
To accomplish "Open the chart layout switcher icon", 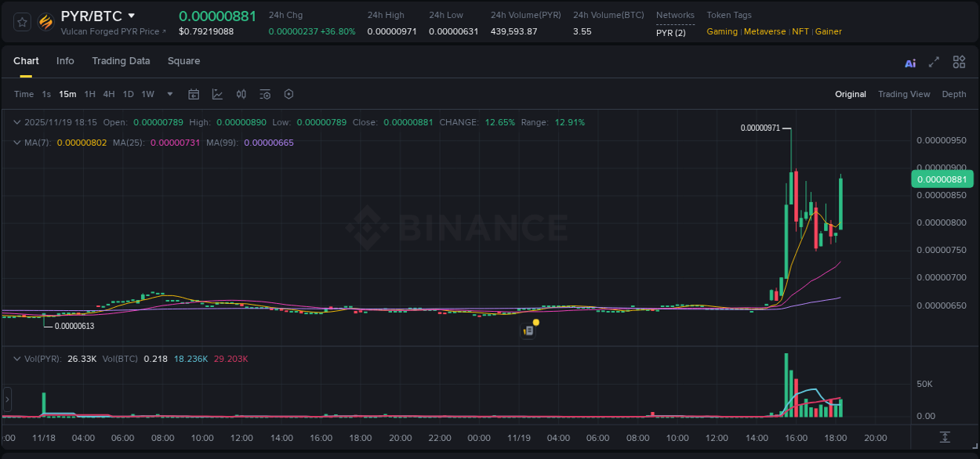I will [x=959, y=62].
